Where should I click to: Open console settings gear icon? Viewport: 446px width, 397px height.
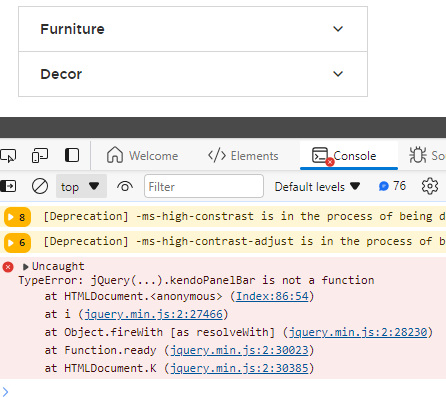coord(430,186)
